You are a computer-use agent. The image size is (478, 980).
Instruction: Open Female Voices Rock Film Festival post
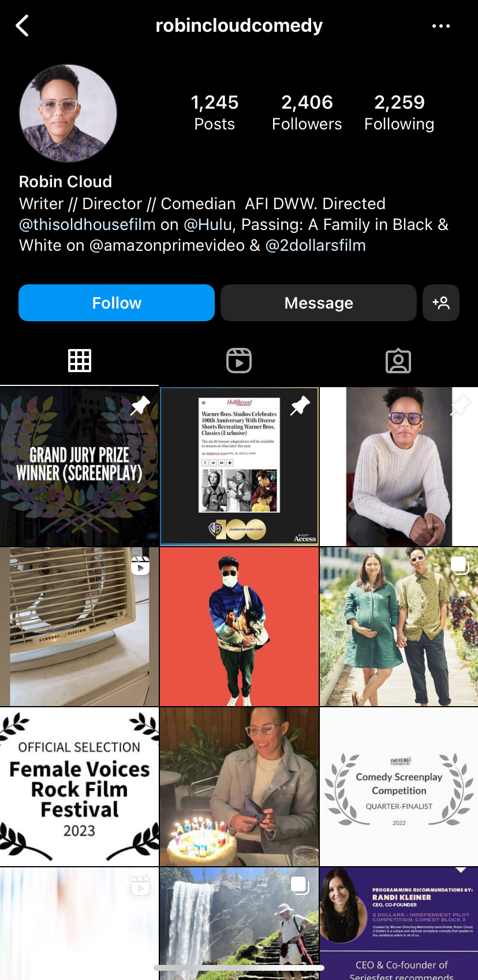coord(79,787)
